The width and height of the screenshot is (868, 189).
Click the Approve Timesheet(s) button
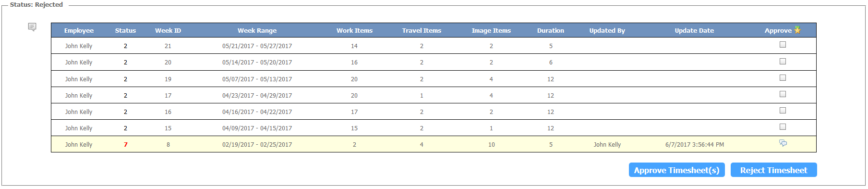(676, 170)
